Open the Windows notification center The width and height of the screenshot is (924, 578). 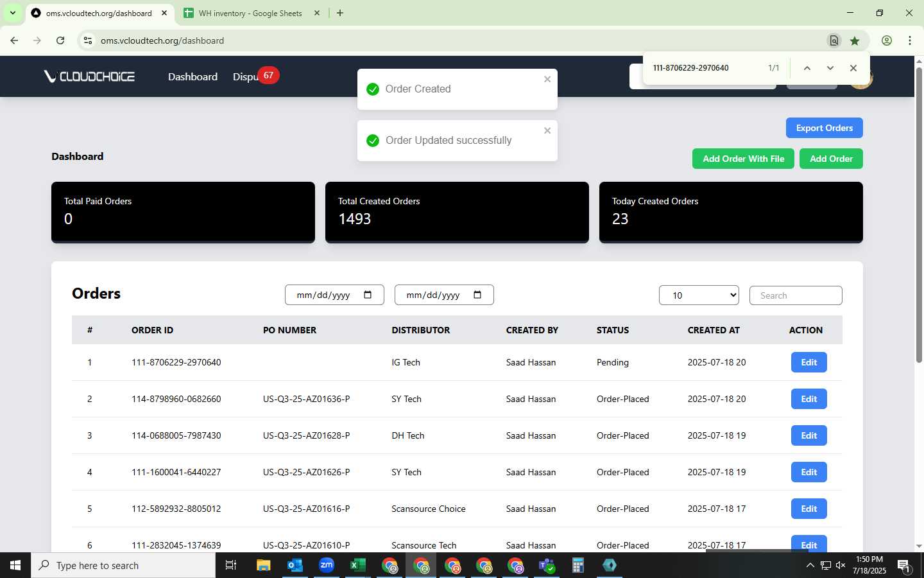[x=904, y=566]
